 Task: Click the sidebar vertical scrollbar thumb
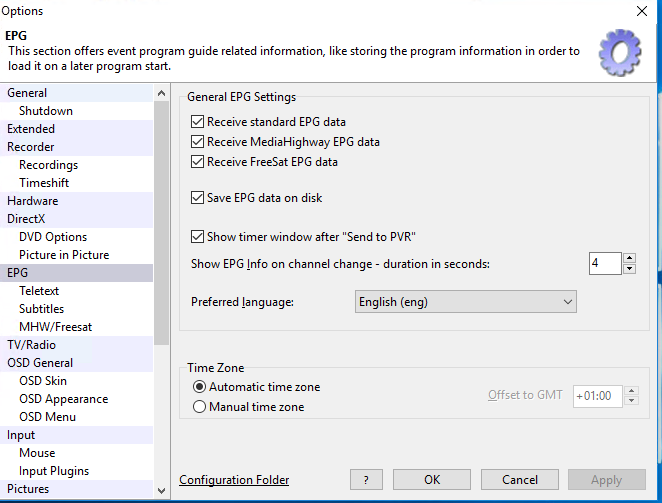coord(161,223)
